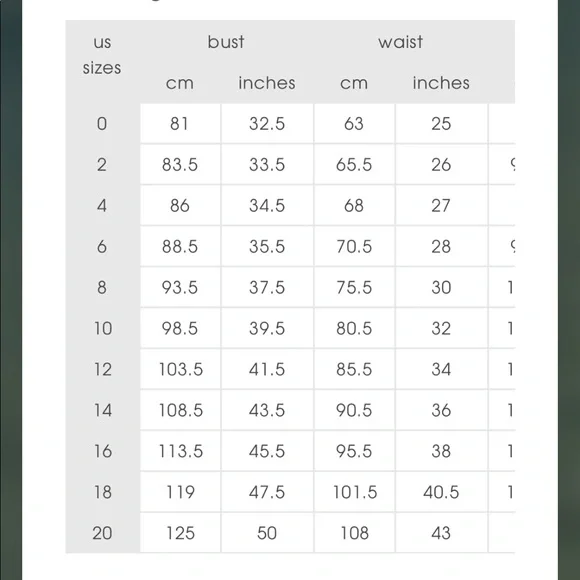Select the size 8 row label
The height and width of the screenshot is (580, 580).
tap(102, 287)
